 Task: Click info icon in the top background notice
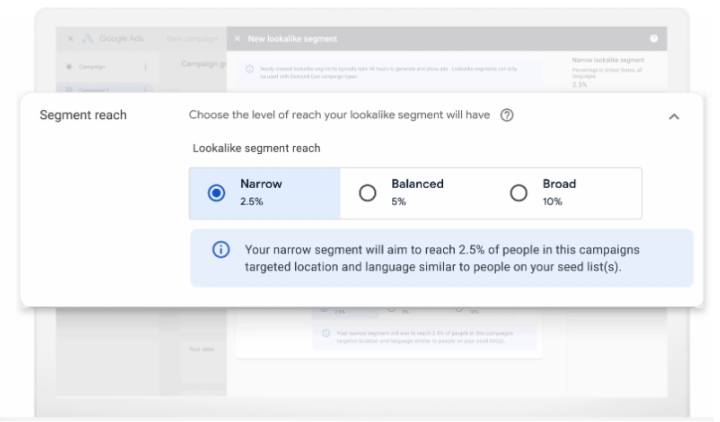[247, 67]
